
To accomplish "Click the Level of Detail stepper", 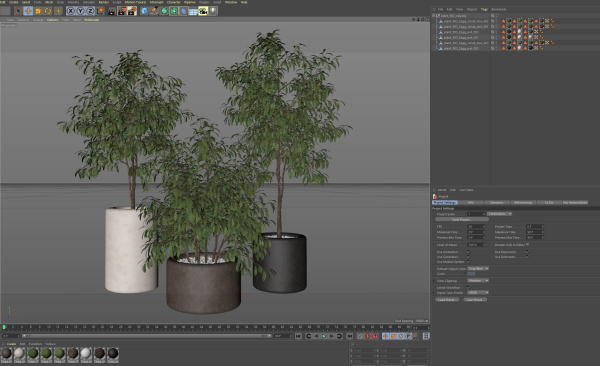I will [484, 245].
